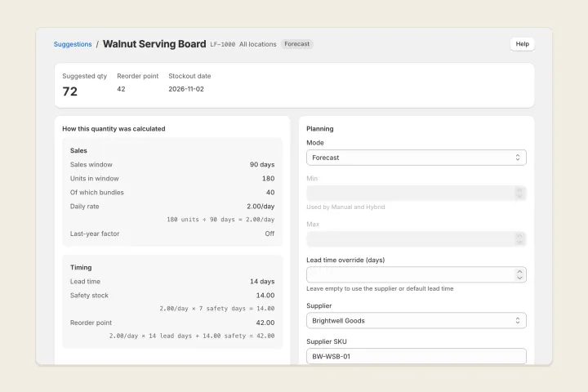Click the Last-year factor Off value
This screenshot has height=392, width=588.
(x=269, y=234)
